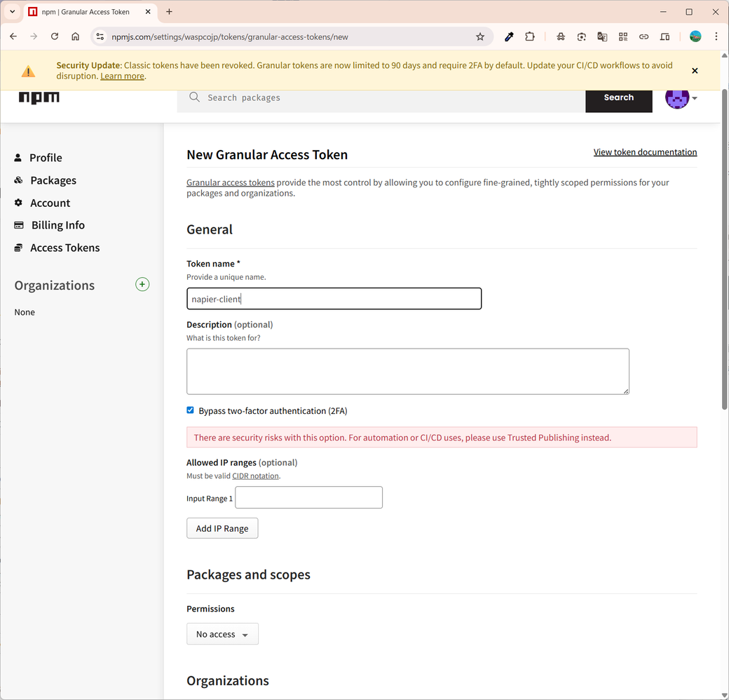
Task: Expand the Permissions 'No access' dropdown
Action: [222, 634]
